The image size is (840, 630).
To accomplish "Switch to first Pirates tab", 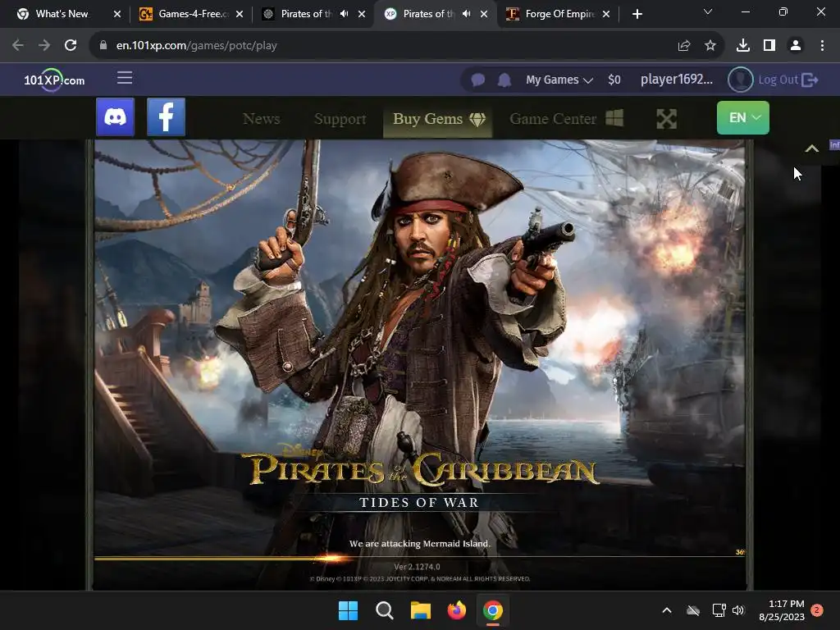I will coord(307,14).
